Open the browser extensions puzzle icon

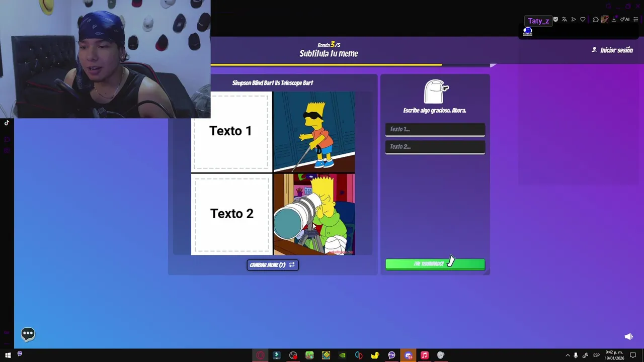596,20
